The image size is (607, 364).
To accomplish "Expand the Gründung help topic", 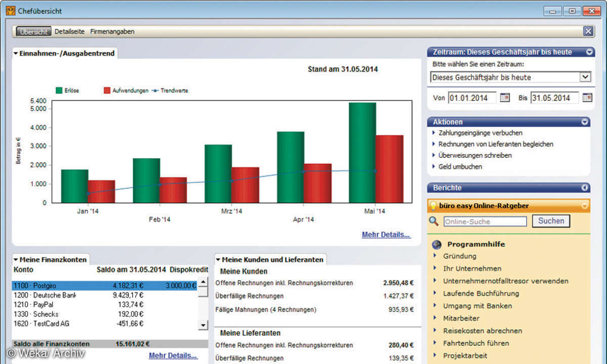I will tap(459, 256).
